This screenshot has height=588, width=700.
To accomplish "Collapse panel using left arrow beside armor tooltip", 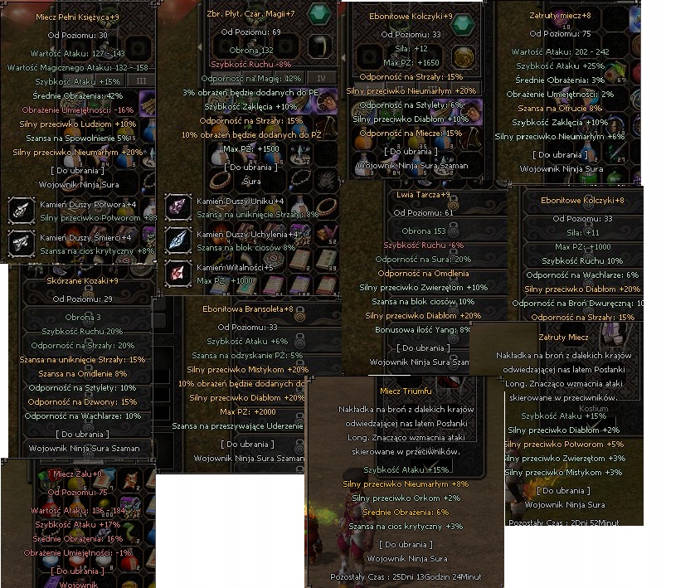I will [x=200, y=46].
